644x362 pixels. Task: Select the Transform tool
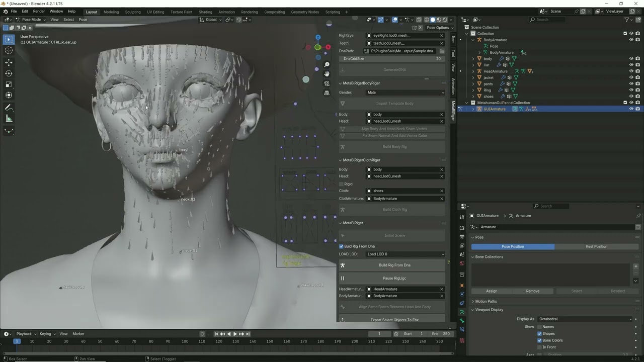click(9, 96)
